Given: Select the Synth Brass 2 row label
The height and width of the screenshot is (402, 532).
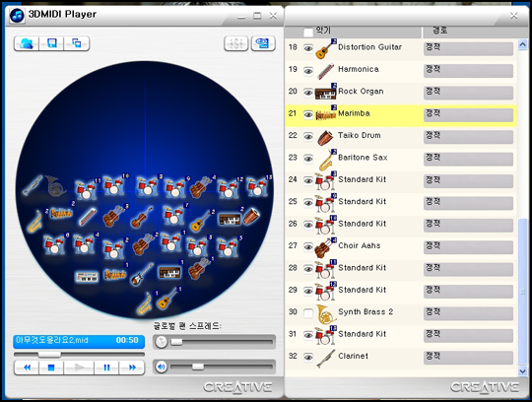Looking at the screenshot, I should coord(366,311).
